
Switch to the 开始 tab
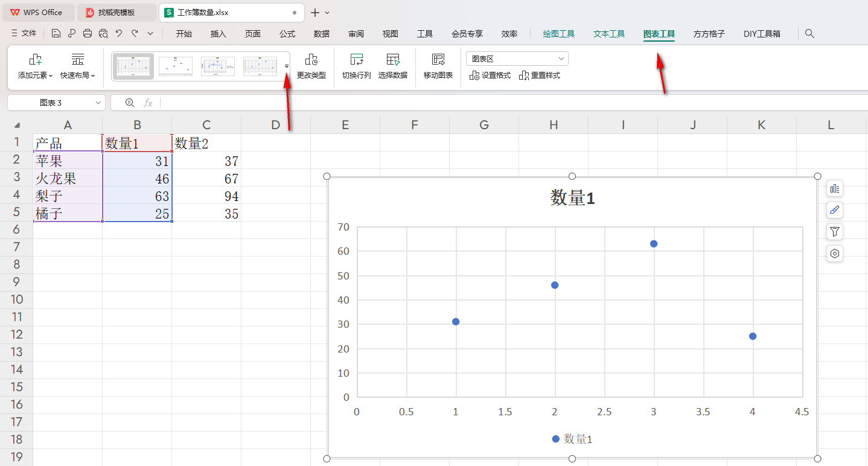click(184, 34)
